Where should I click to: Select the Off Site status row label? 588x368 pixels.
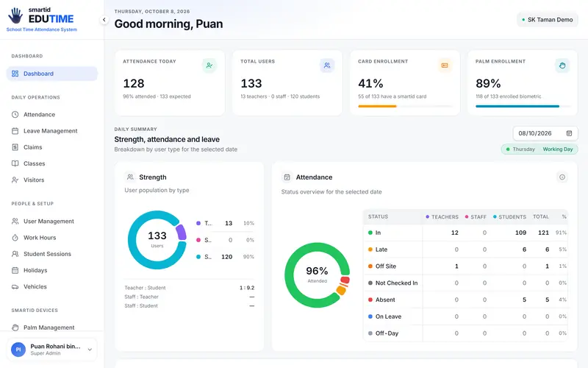385,266
